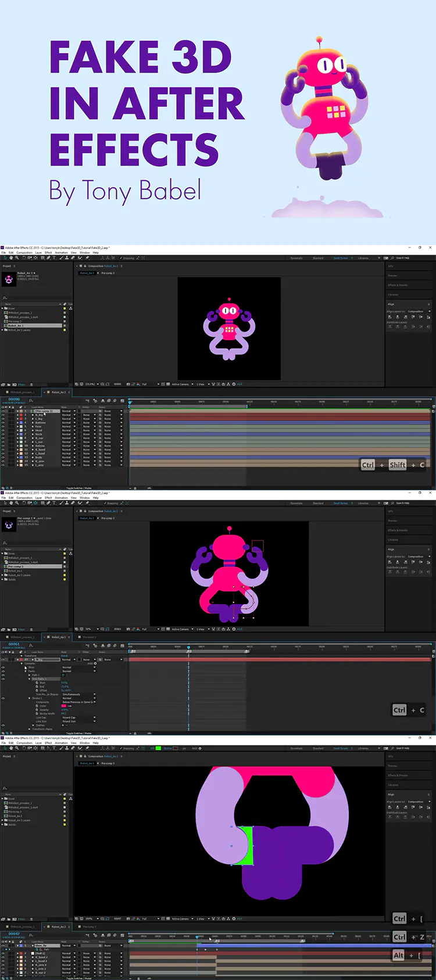Click the composition mini-flowchart icon in the top timeline header
Image resolution: width=436 pixels, height=980 pixels.
point(88,401)
